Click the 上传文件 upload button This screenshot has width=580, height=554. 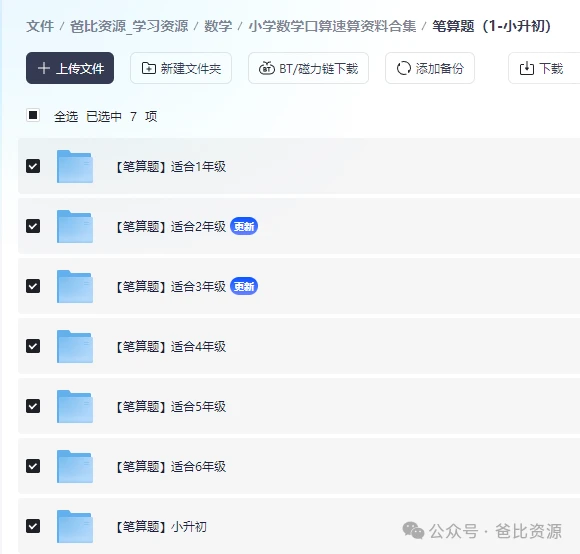(x=70, y=68)
